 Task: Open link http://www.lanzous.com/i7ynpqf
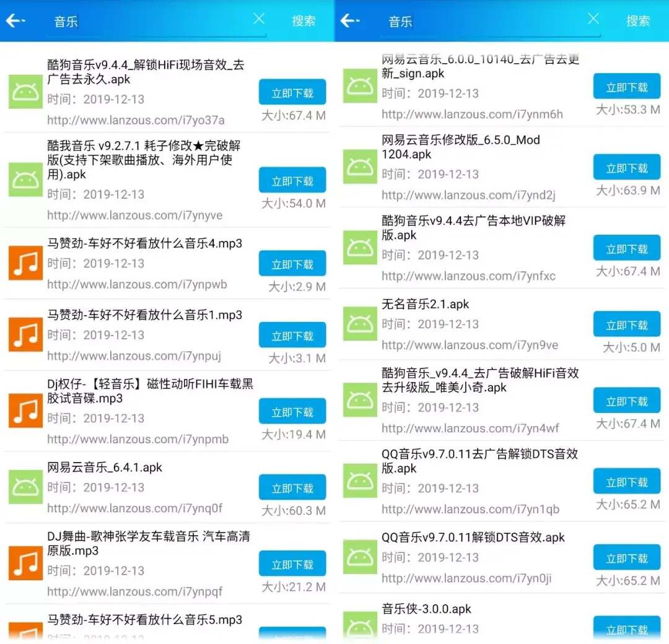pos(135,592)
